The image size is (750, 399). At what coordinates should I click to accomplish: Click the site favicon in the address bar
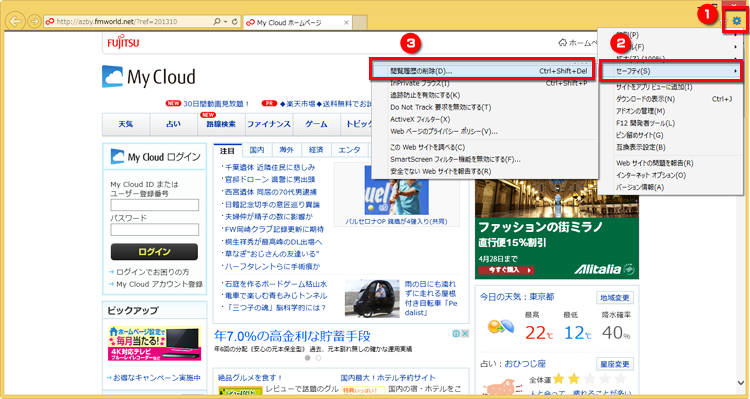point(49,22)
